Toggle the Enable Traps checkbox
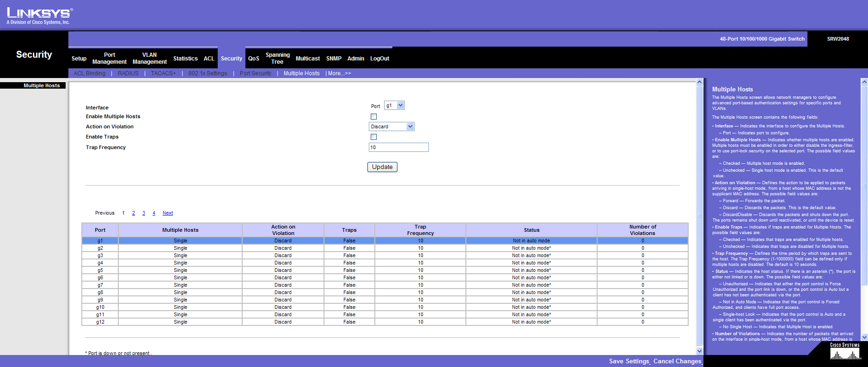The height and width of the screenshot is (367, 868). pos(373,137)
